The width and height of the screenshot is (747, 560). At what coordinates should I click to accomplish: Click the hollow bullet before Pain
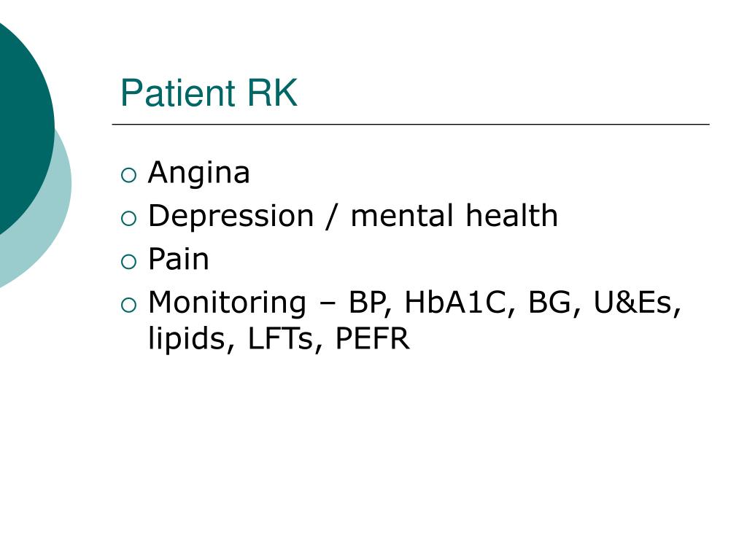[x=128, y=262]
